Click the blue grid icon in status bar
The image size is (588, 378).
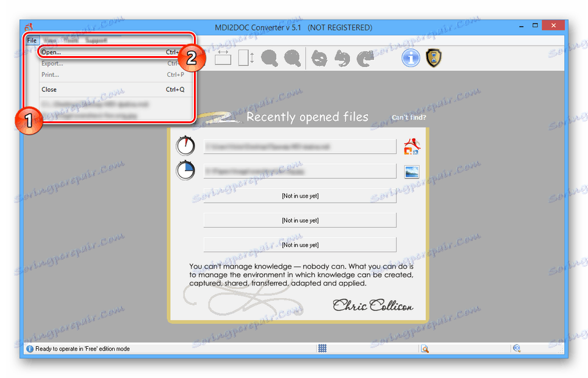click(x=322, y=348)
